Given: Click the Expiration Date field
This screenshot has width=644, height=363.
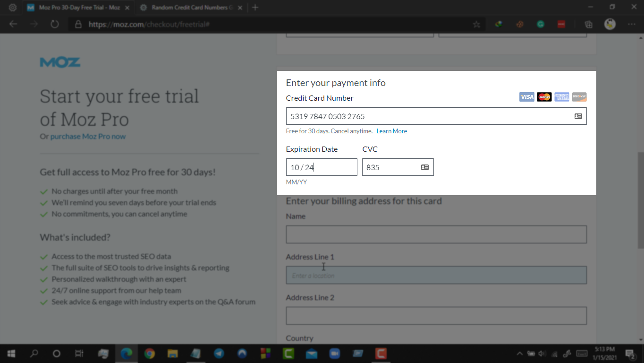Looking at the screenshot, I should click(322, 167).
